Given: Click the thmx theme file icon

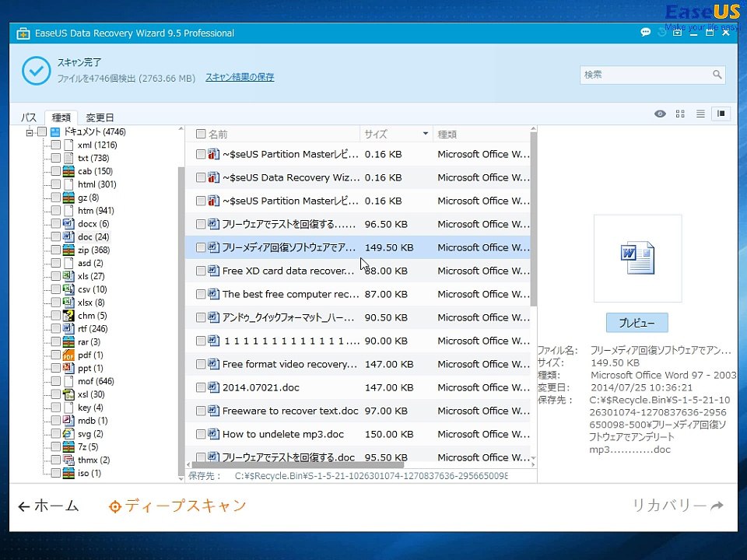Looking at the screenshot, I should (68, 460).
